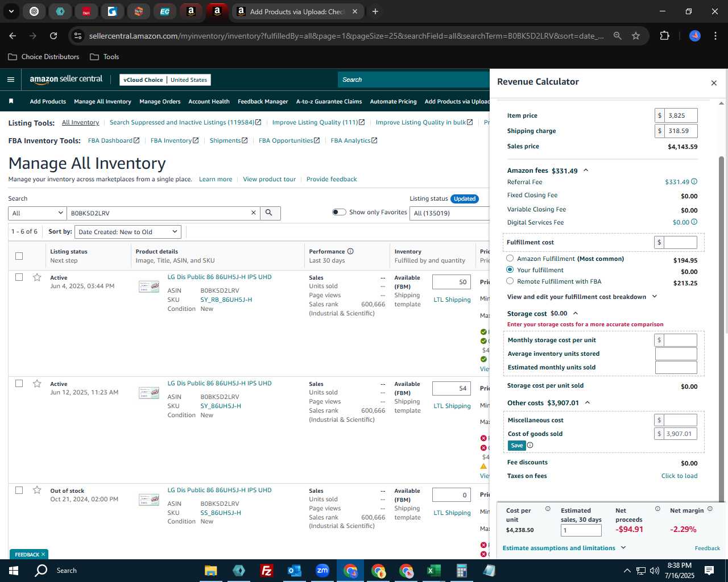Viewport: 728px width, 582px height.
Task: Check the SY_RB_86UH5J-H row checkbox
Action: (19, 277)
